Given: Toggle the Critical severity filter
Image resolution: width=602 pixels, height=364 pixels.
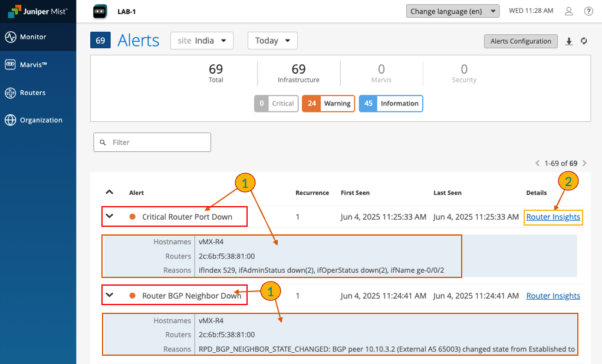Looking at the screenshot, I should click(x=276, y=104).
